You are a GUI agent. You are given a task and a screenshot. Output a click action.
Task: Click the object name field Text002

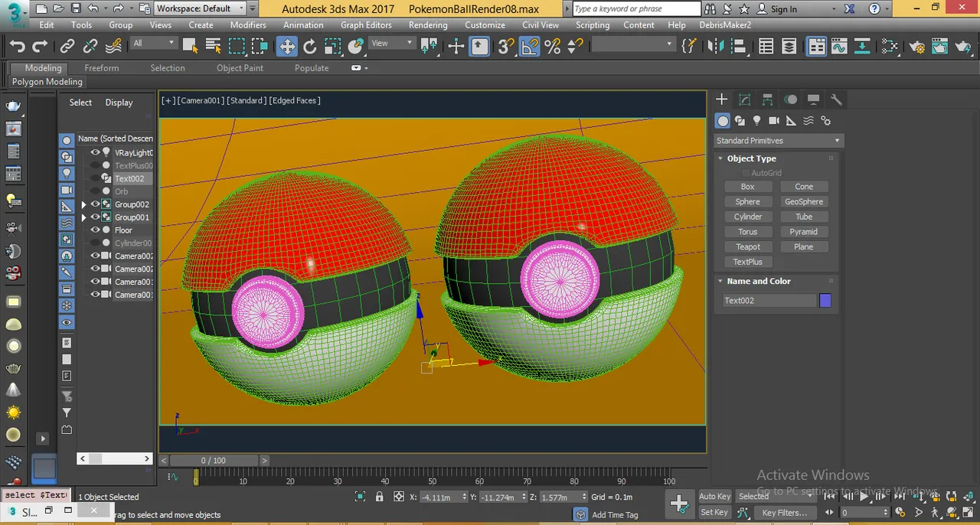[x=769, y=301]
